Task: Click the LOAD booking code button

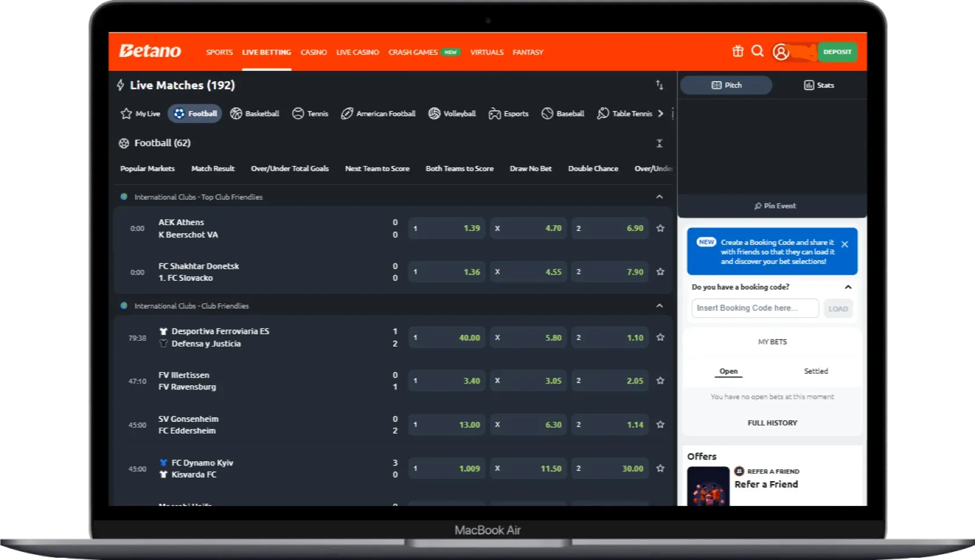Action: coord(838,309)
